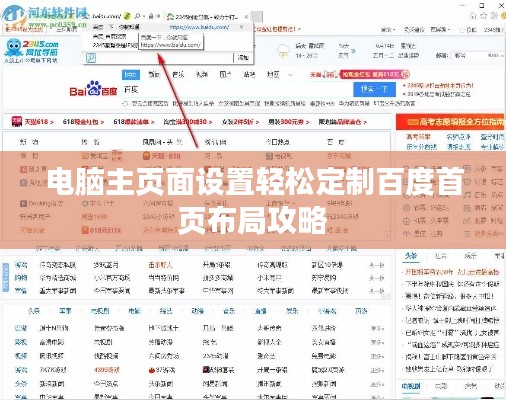This screenshot has width=506, height=400.
Task: Click the favorites star icon at top right
Action: [x=484, y=16]
